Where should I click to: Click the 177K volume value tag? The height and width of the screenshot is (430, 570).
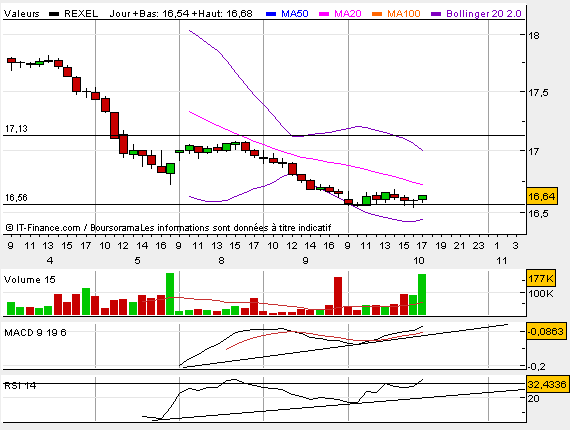click(541, 279)
